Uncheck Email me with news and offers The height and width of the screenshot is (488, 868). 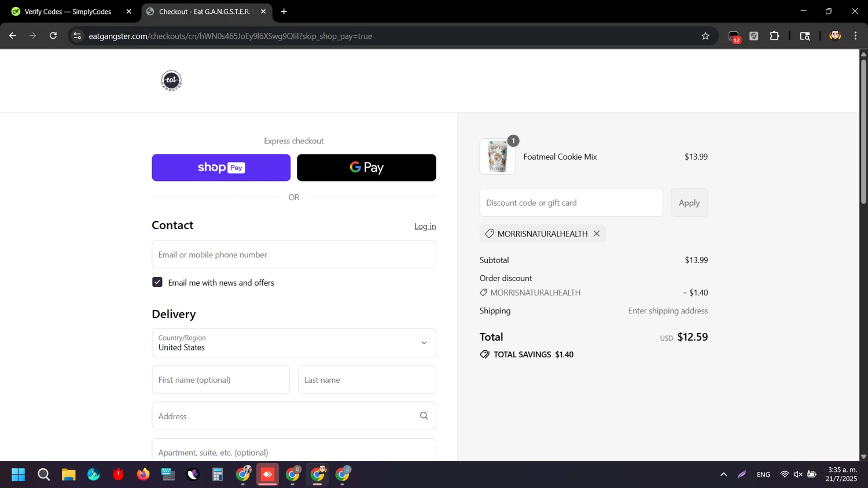pos(157,282)
